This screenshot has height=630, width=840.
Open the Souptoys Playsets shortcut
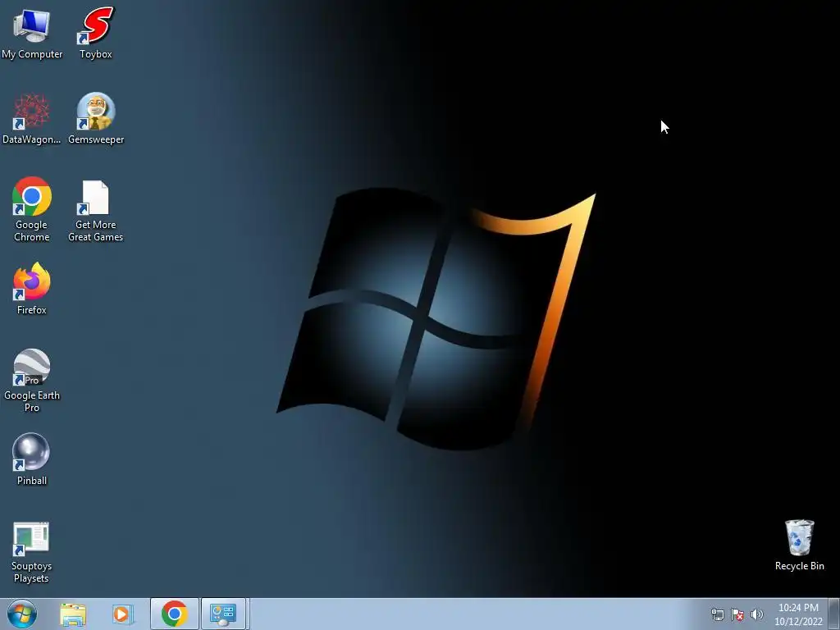pyautogui.click(x=32, y=552)
